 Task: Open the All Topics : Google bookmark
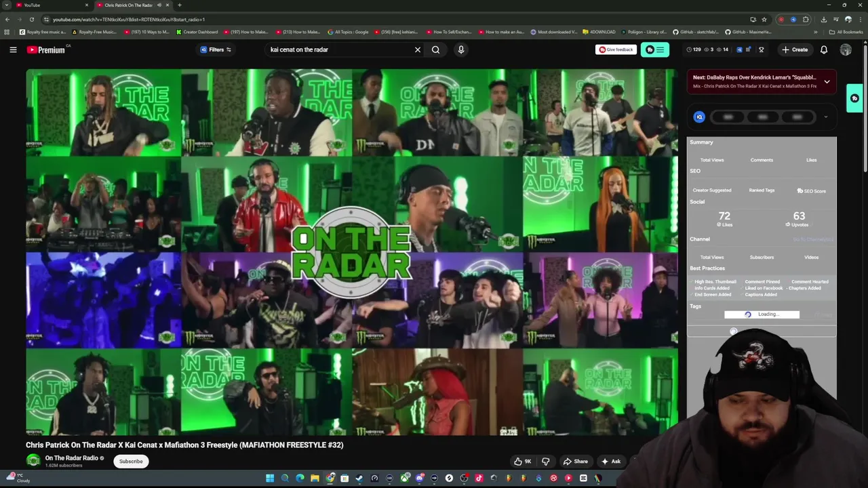point(348,32)
